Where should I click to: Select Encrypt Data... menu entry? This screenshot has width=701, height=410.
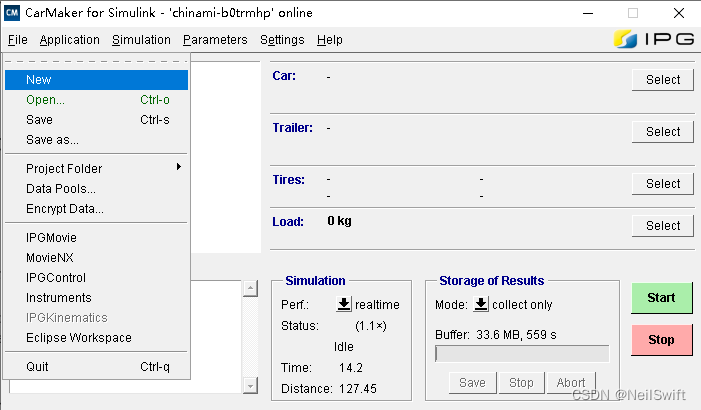point(96,209)
